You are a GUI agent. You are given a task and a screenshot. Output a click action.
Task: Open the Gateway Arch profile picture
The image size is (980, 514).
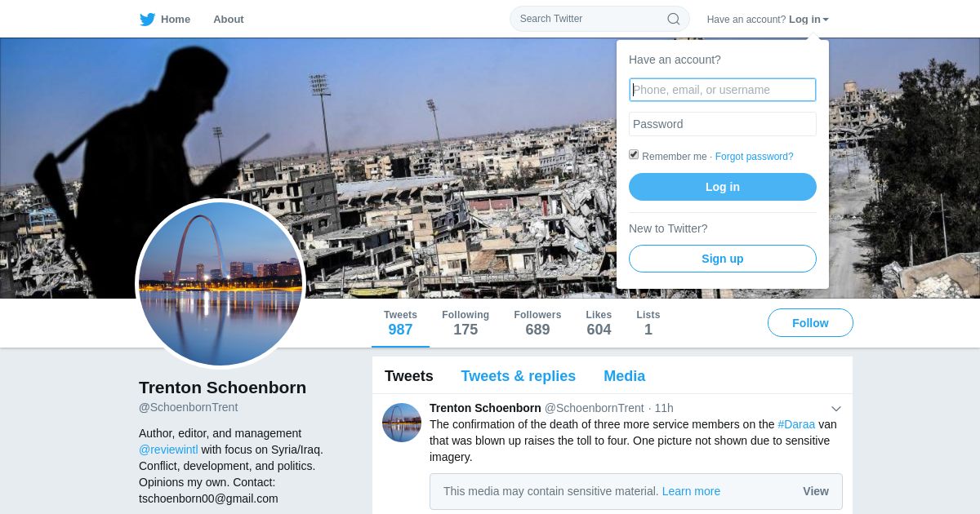(220, 284)
